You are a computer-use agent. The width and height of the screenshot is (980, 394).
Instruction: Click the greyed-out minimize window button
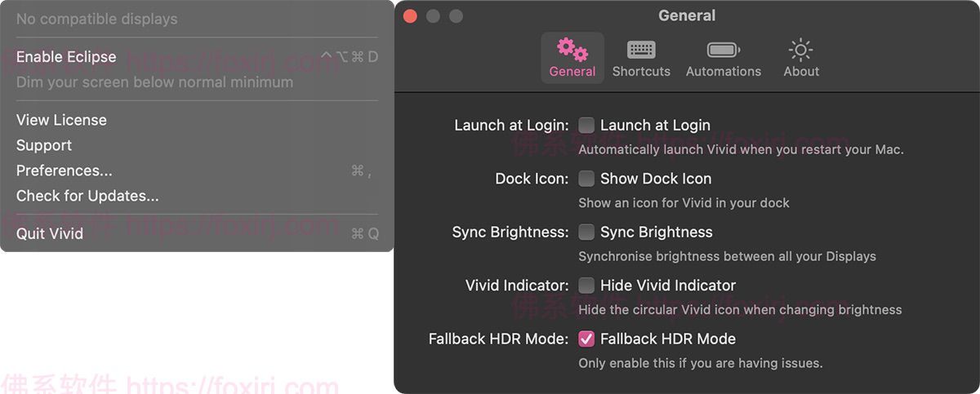[x=434, y=16]
